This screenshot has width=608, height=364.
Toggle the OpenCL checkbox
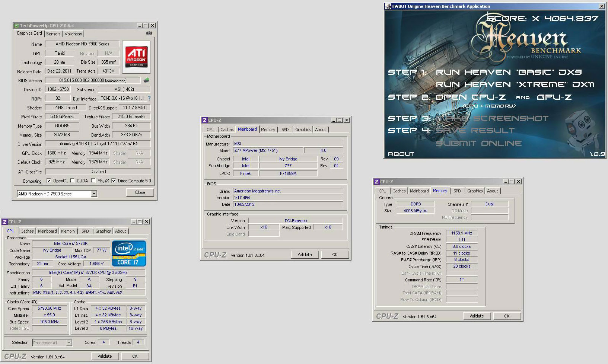[49, 181]
